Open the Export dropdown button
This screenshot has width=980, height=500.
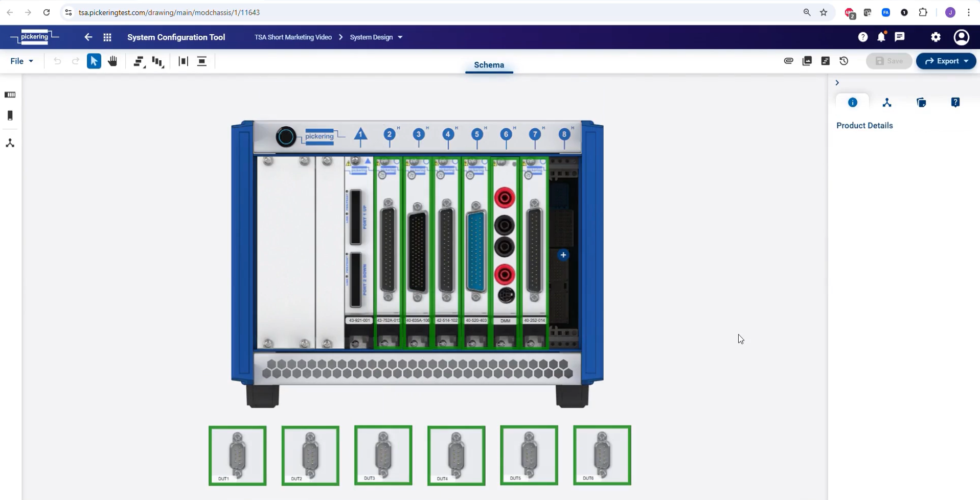[x=946, y=61]
